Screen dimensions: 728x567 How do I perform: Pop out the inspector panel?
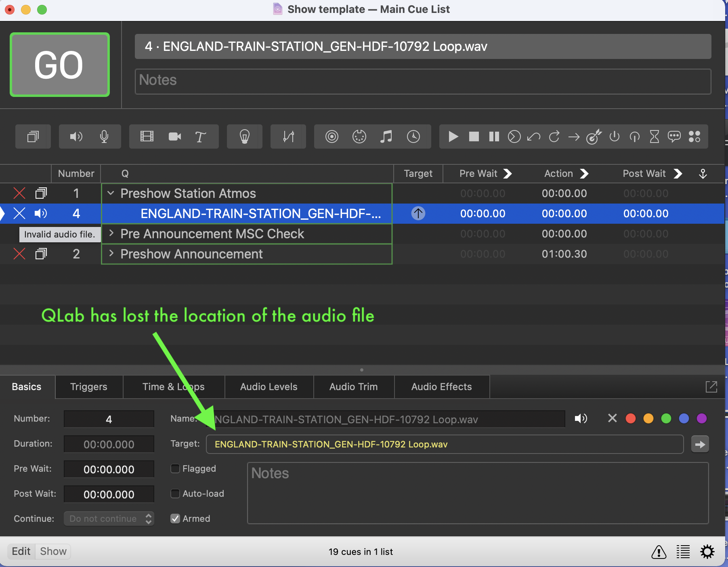click(711, 386)
